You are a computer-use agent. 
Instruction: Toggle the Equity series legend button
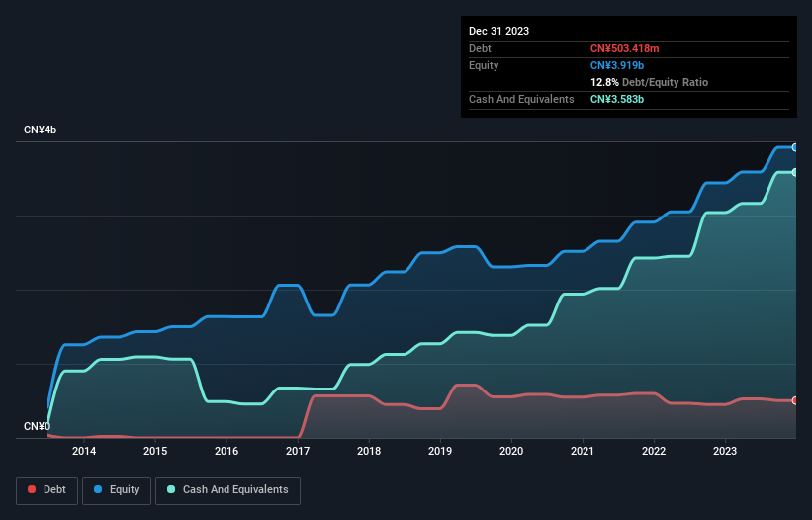pyautogui.click(x=117, y=490)
